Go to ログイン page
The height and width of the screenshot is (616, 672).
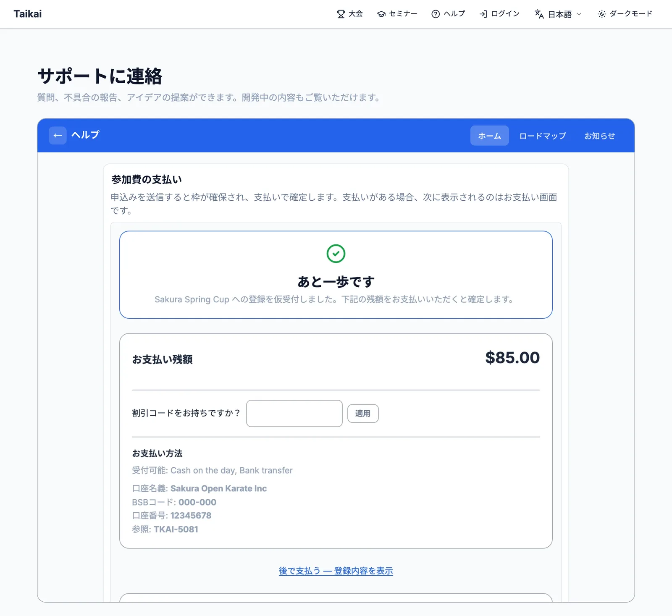point(499,14)
